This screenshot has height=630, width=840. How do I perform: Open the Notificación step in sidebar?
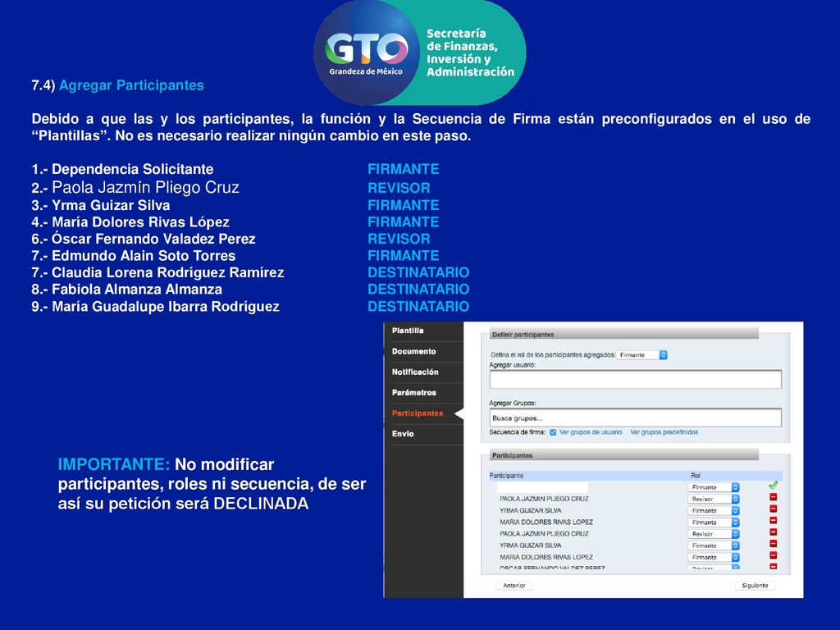pos(415,372)
